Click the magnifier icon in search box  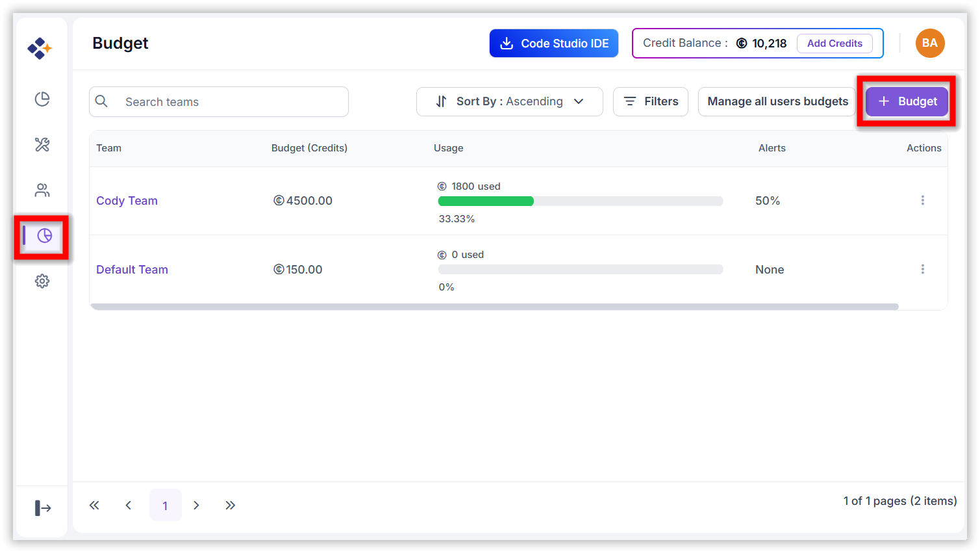pyautogui.click(x=101, y=101)
